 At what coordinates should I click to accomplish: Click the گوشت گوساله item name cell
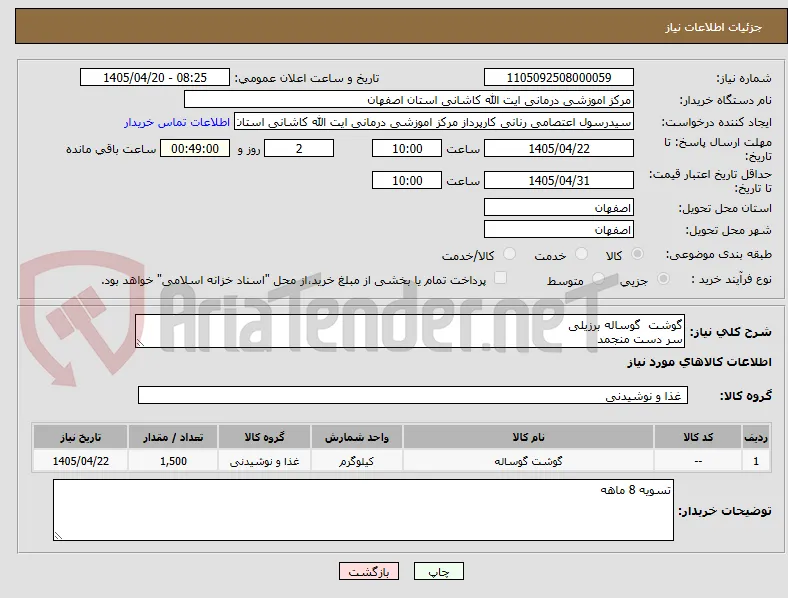[x=528, y=461]
